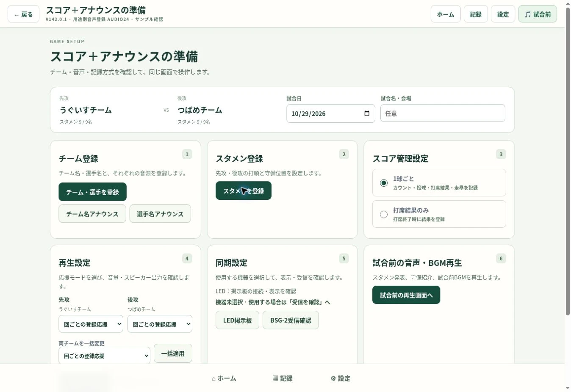Screen dimensions: 571x392
Task: Open the 記録 tab in the top bar
Action: coord(476,14)
